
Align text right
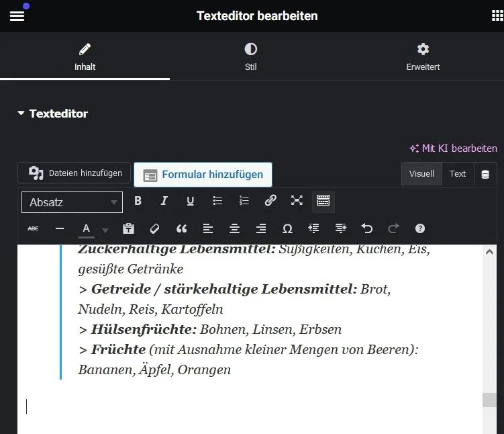(261, 228)
